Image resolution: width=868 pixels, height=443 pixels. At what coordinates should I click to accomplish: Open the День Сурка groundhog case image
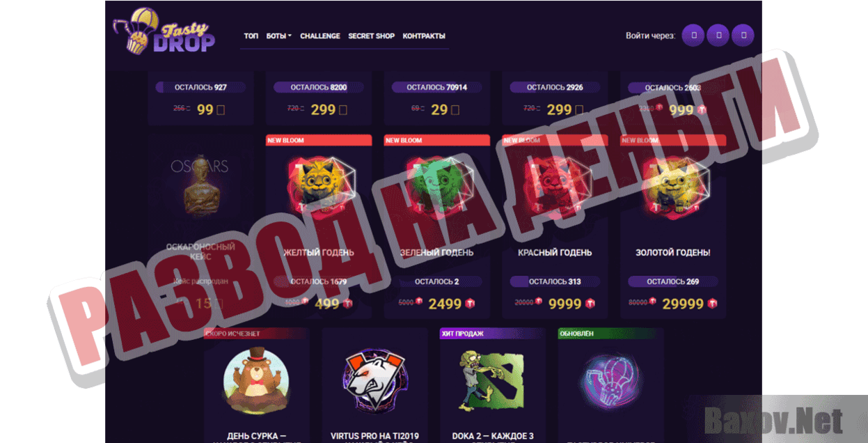tap(256, 380)
